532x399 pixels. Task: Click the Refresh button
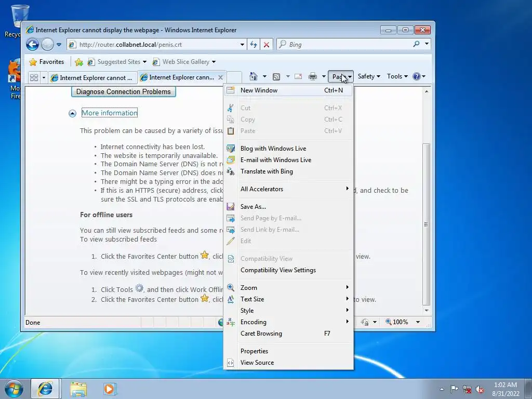pos(254,45)
